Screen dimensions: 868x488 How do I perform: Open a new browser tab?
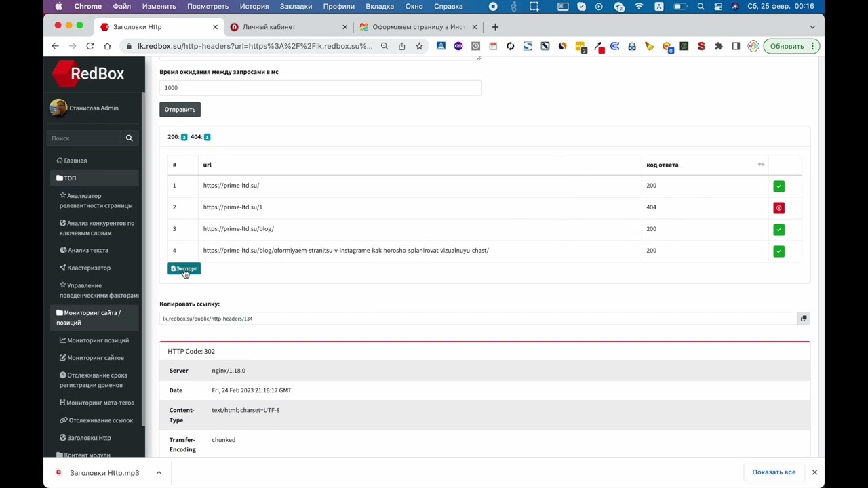coord(495,27)
